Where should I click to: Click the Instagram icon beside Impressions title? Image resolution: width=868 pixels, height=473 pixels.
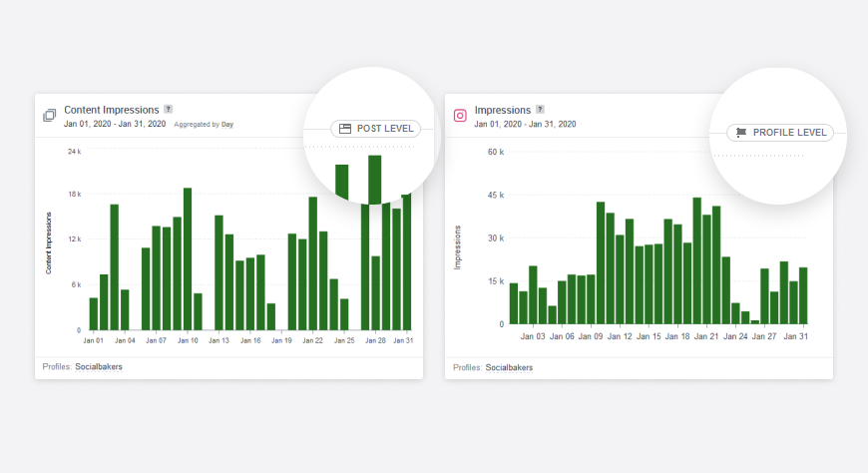point(460,116)
